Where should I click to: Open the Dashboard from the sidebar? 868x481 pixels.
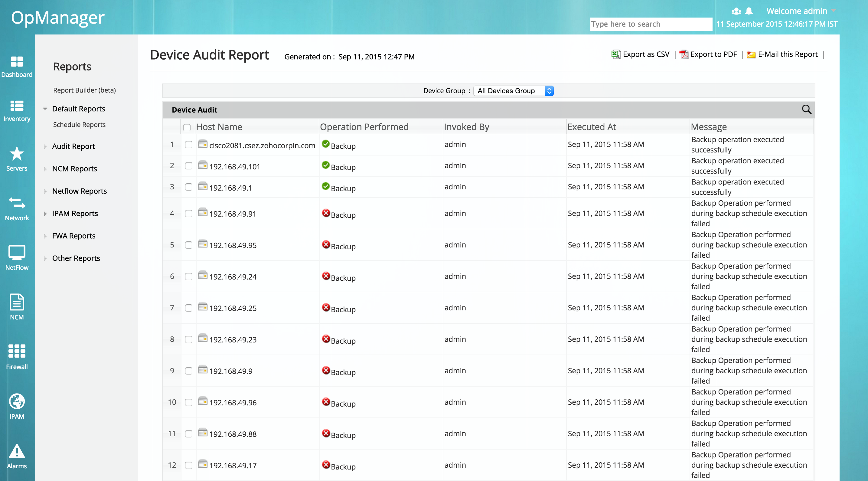click(x=17, y=66)
